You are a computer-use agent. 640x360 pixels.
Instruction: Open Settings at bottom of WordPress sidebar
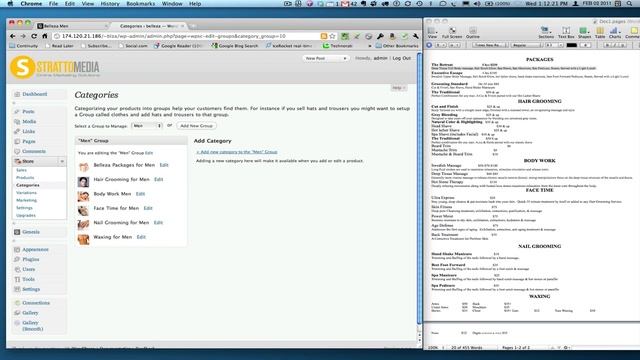pos(31,289)
